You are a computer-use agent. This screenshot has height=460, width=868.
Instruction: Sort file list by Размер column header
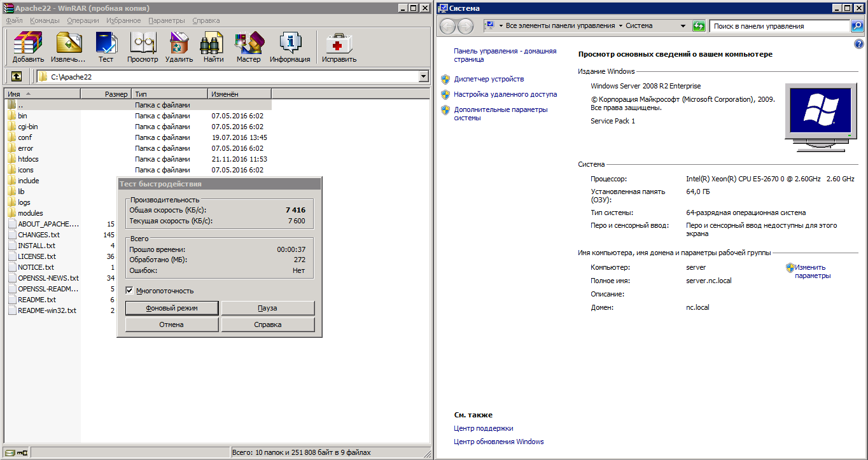106,94
